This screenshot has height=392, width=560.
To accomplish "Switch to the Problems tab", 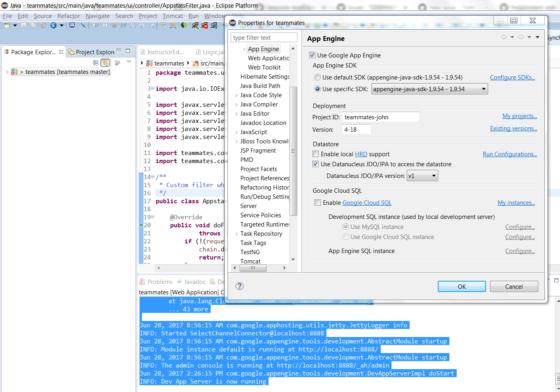I will [x=156, y=282].
